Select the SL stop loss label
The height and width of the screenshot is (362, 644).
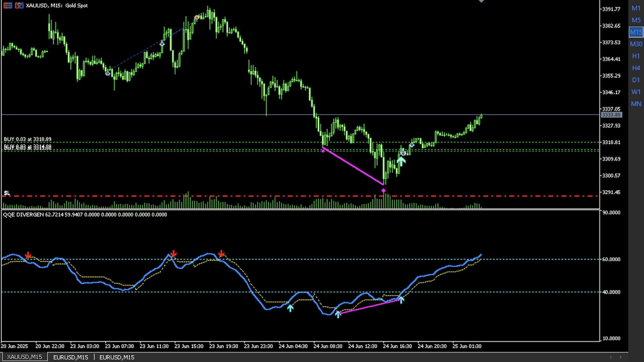coord(7,193)
